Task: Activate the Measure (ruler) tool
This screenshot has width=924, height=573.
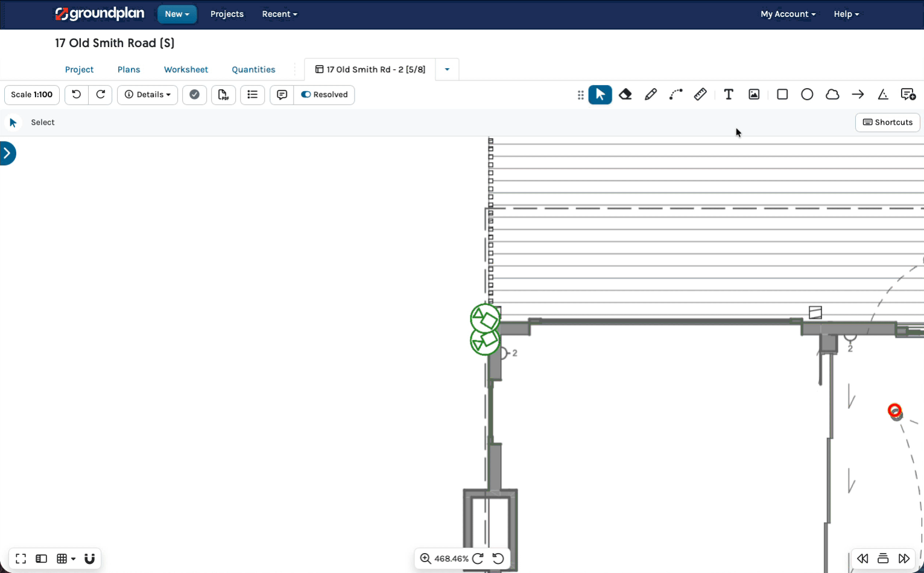Action: (x=700, y=94)
